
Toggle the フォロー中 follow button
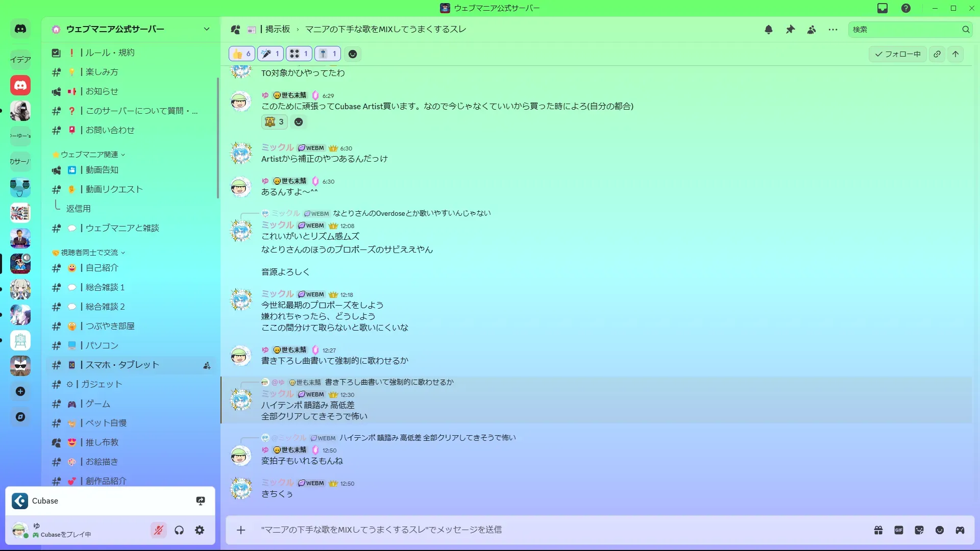click(x=898, y=54)
